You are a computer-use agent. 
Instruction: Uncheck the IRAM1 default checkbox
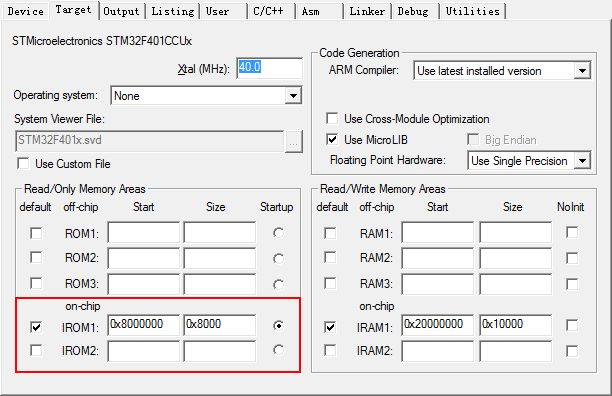click(330, 327)
